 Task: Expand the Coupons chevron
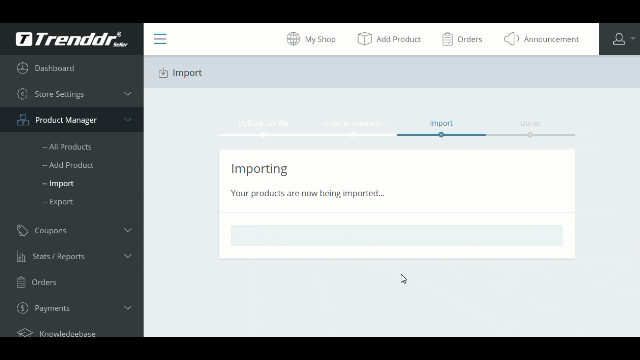pyautogui.click(x=128, y=230)
